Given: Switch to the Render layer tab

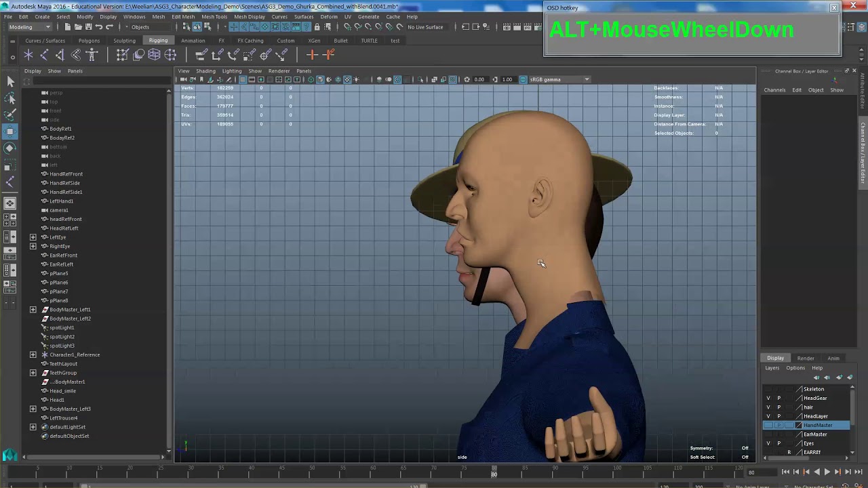Looking at the screenshot, I should point(806,359).
